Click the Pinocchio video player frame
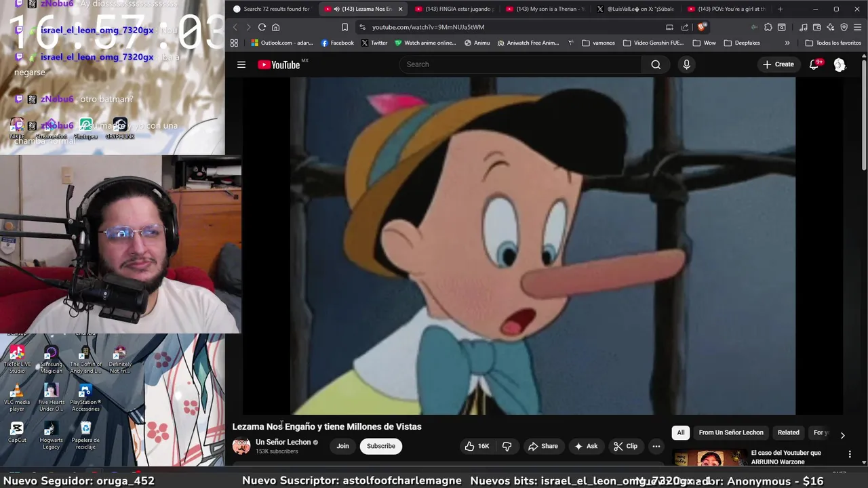Viewport: 868px width, 488px height. click(x=542, y=245)
